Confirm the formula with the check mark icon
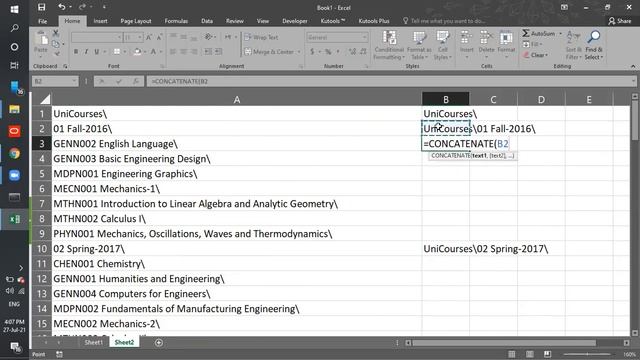The image size is (640, 360). coord(119,81)
